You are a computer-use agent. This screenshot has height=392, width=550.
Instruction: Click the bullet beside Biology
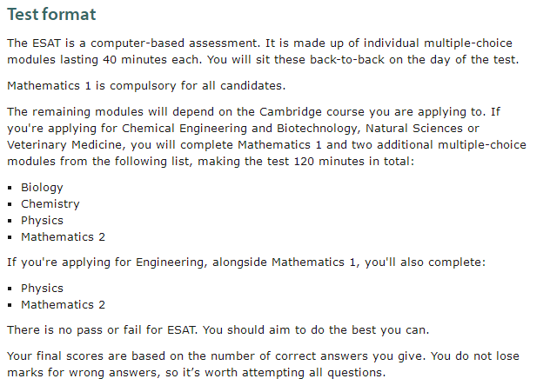[x=10, y=188]
